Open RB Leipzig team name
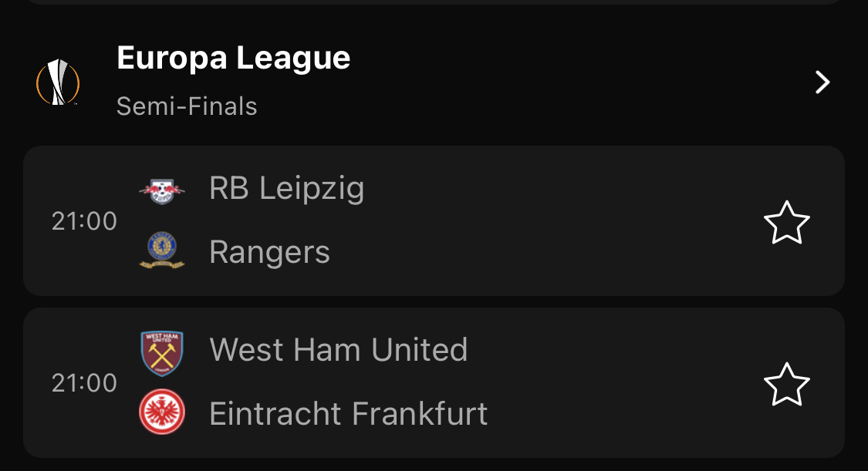Viewport: 868px width, 471px height. 287,189
